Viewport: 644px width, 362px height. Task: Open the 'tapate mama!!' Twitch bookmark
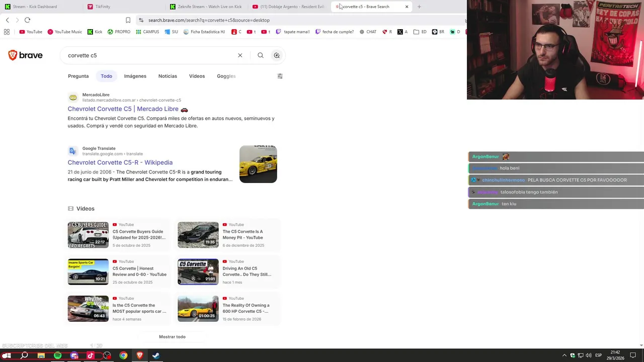pos(292,32)
